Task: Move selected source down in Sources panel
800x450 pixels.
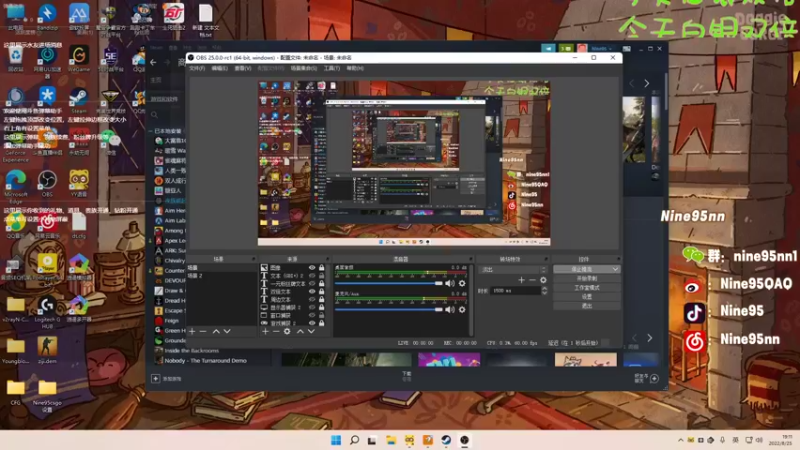Action: click(x=311, y=332)
